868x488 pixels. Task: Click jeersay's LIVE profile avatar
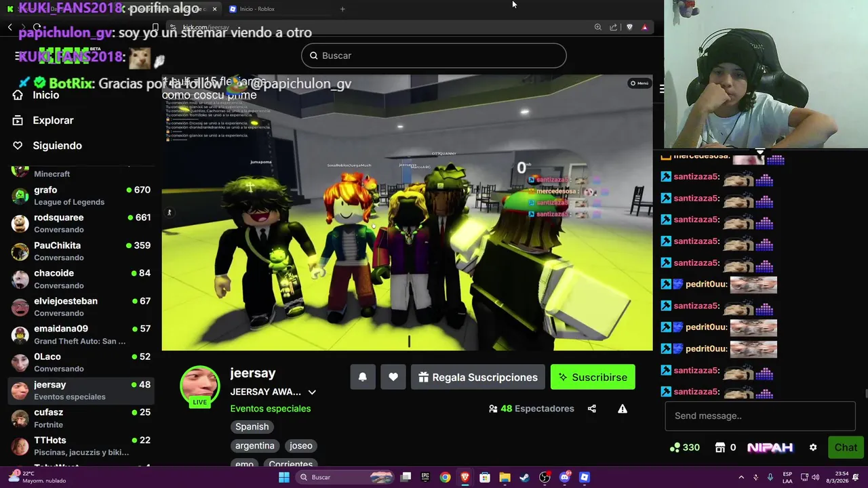(x=199, y=386)
